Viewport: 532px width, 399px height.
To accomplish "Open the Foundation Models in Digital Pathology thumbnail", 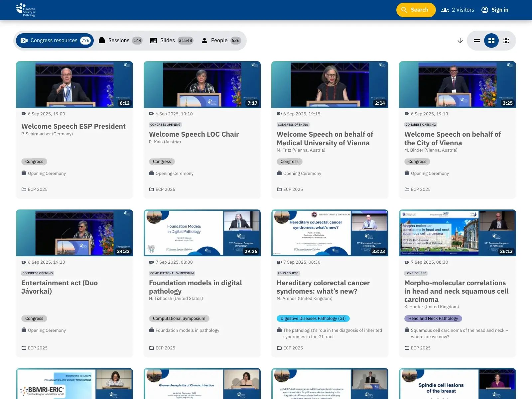I will click(202, 233).
